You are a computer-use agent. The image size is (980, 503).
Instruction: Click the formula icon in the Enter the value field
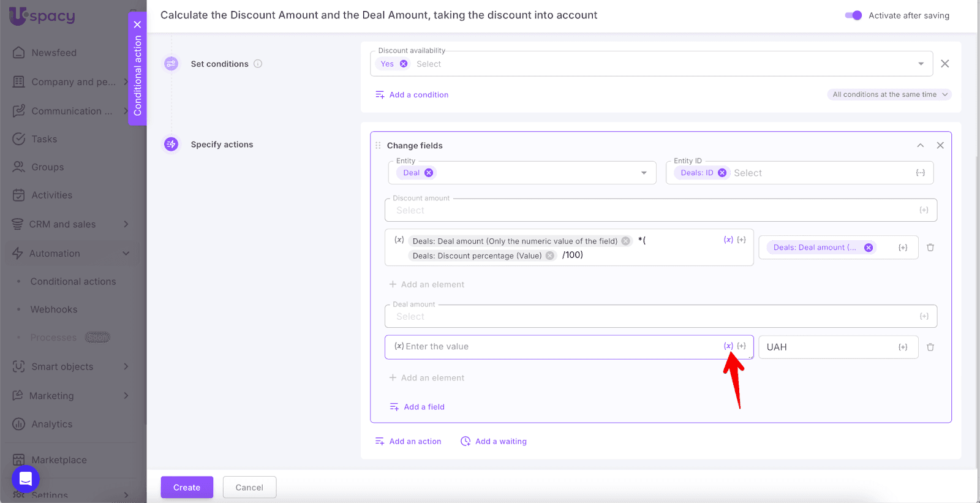tap(728, 346)
